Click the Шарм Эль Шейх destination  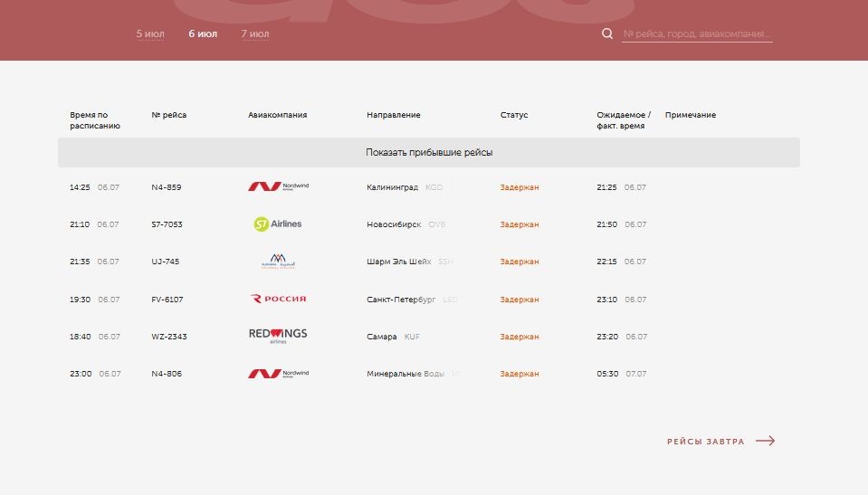click(x=398, y=262)
